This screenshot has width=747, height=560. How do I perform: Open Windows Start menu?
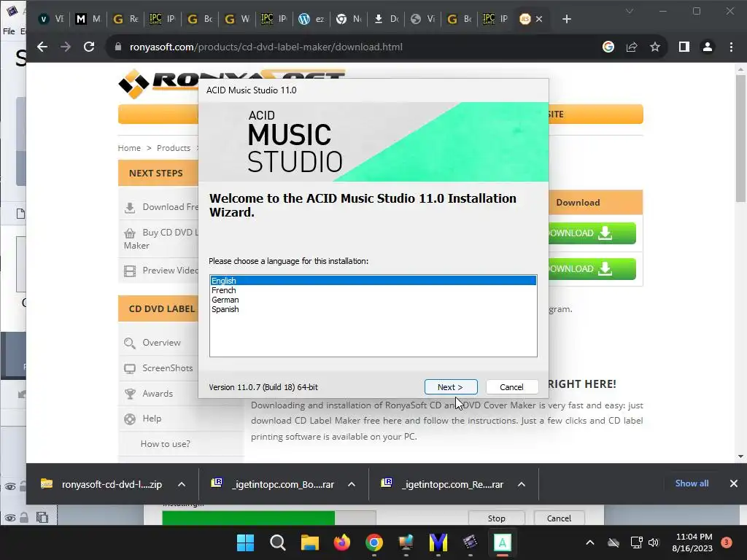[245, 542]
